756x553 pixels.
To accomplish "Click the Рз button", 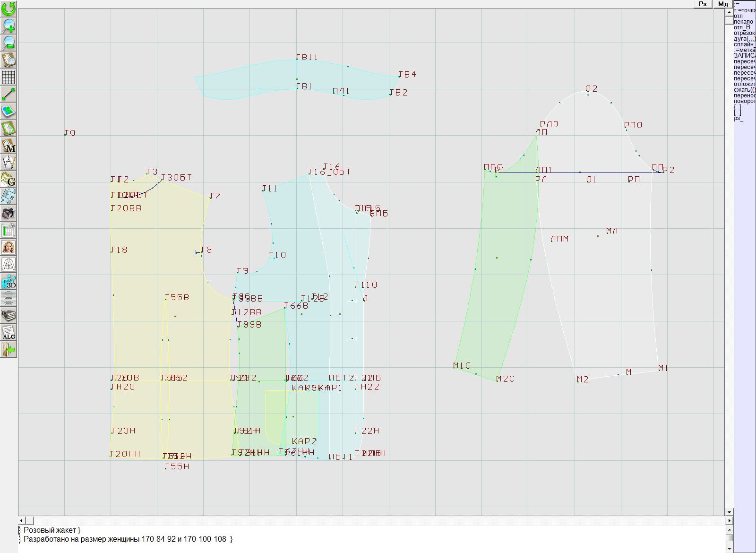I will (703, 4).
